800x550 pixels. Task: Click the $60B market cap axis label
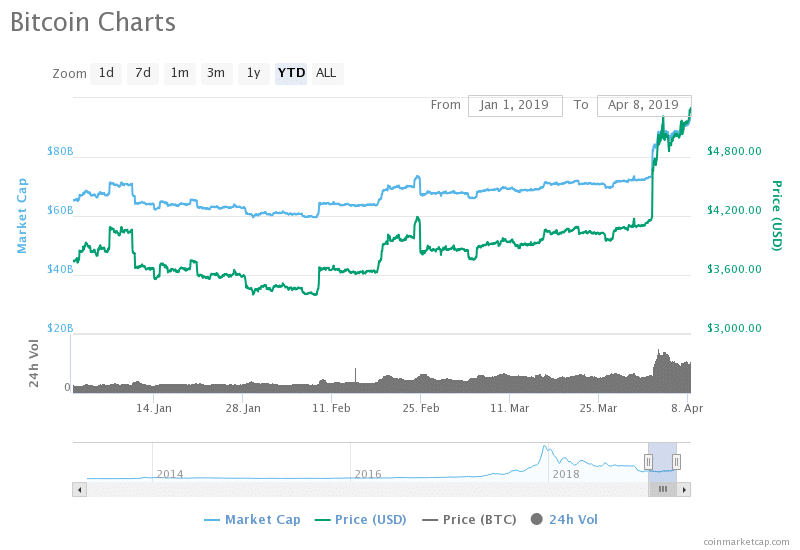pyautogui.click(x=60, y=210)
